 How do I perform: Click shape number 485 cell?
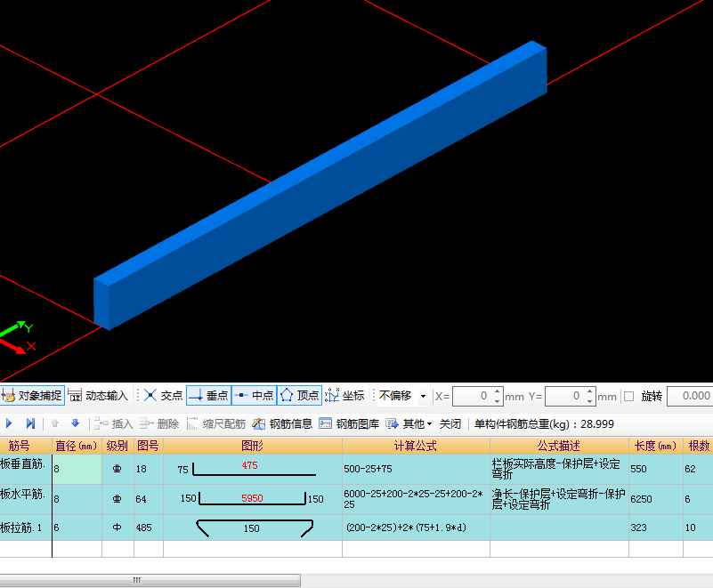coord(149,528)
